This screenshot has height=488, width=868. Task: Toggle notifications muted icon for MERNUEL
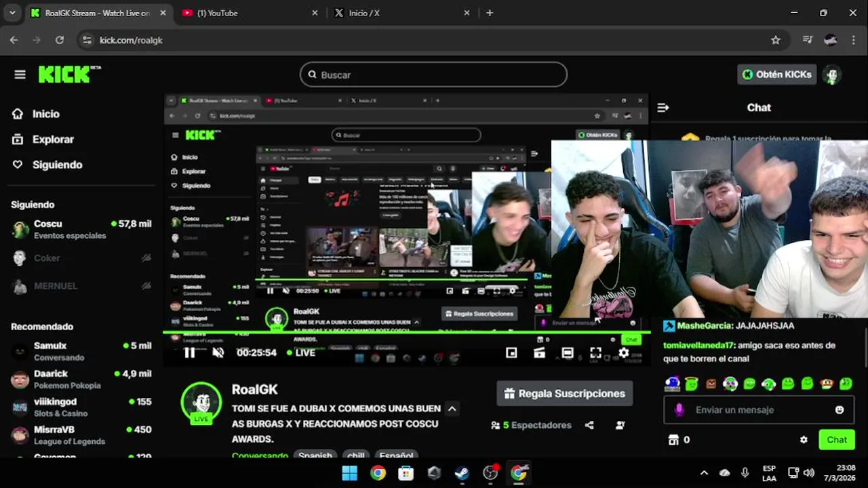click(x=146, y=286)
